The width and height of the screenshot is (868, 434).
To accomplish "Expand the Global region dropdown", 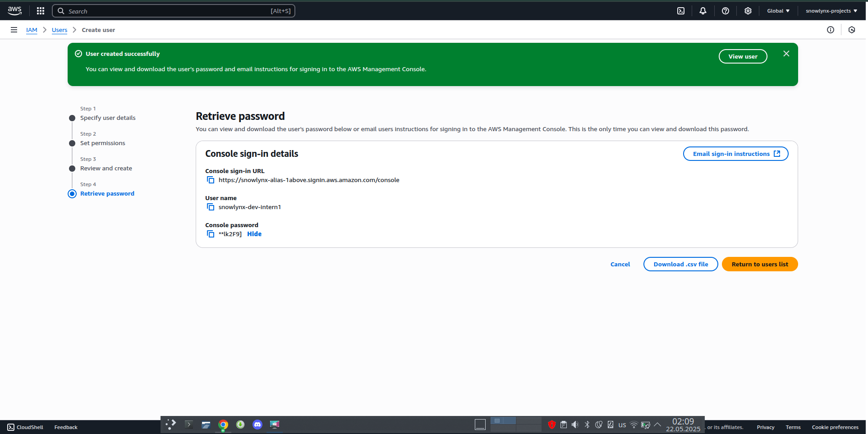I will [778, 11].
